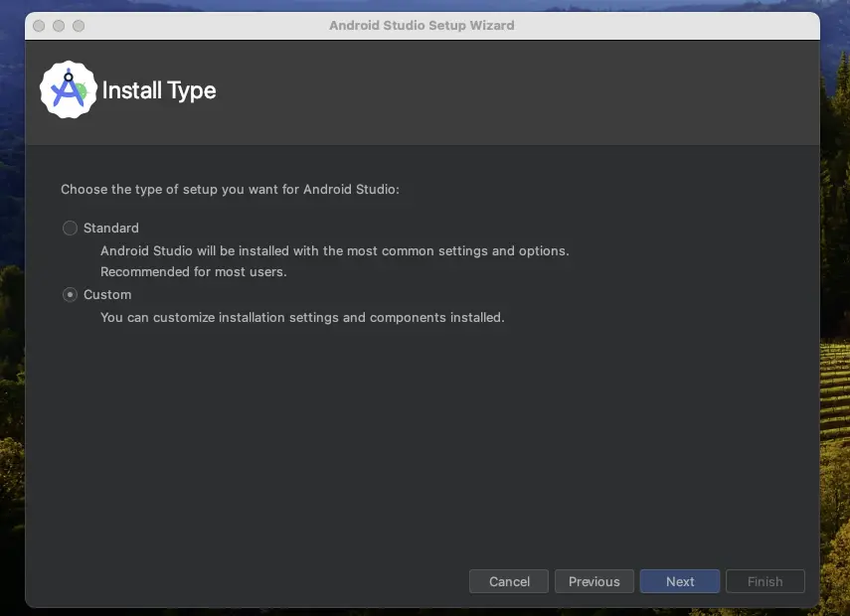This screenshot has height=616, width=850.
Task: Click the 'Android Studio Setup Wizard' window title
Action: tap(422, 26)
